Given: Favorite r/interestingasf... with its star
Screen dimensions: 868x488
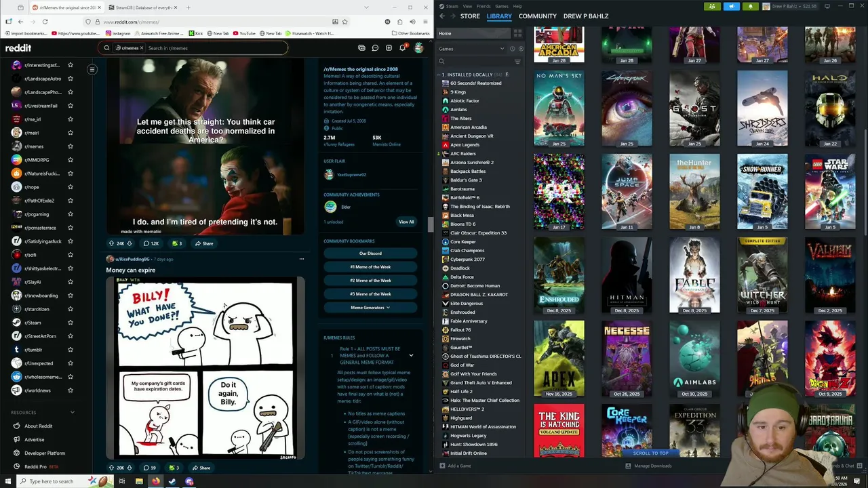Looking at the screenshot, I should tap(70, 65).
